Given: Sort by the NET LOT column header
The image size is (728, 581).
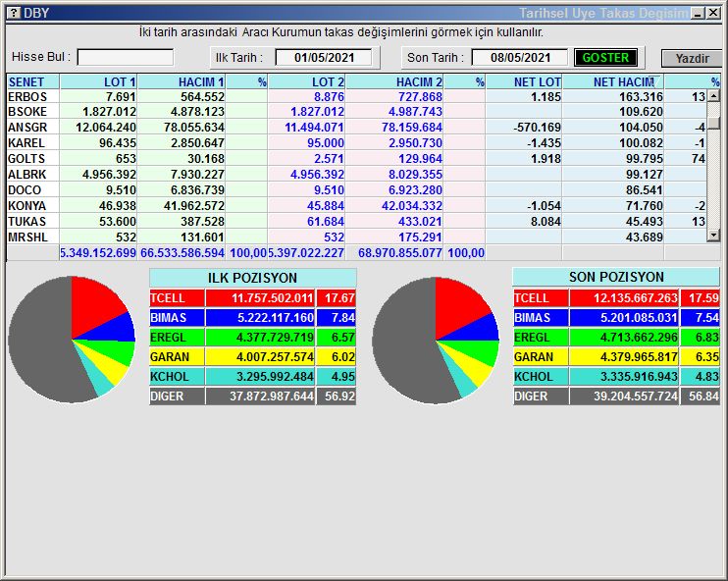Looking at the screenshot, I should (x=524, y=82).
